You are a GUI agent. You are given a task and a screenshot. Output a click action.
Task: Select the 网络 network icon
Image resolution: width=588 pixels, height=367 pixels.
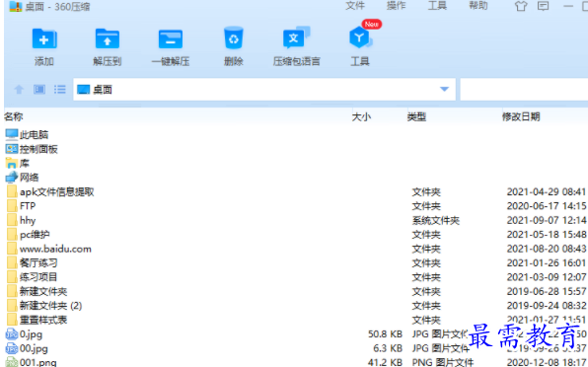pyautogui.click(x=12, y=177)
